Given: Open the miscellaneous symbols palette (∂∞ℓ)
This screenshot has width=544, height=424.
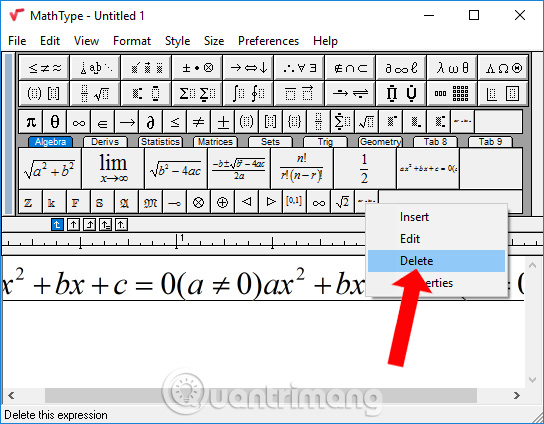Looking at the screenshot, I should (401, 68).
